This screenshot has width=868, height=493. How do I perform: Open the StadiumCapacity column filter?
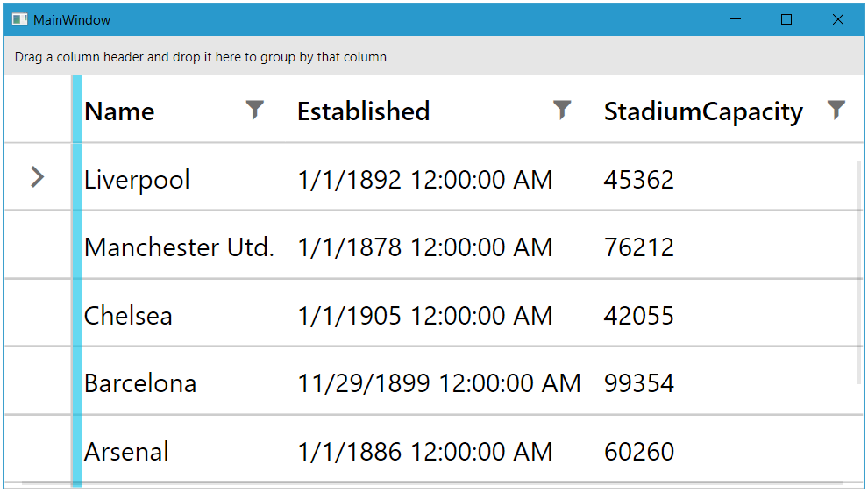[x=836, y=111]
